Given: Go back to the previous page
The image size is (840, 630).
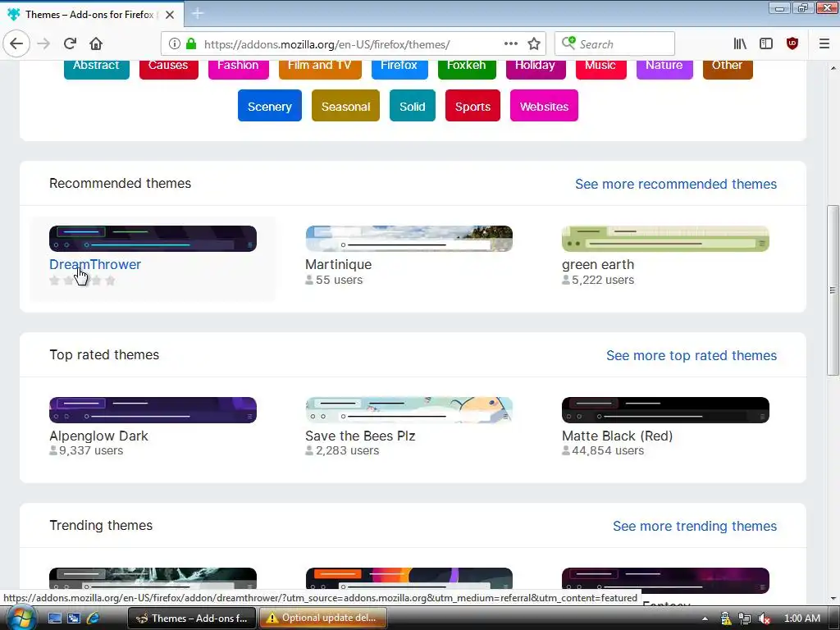Looking at the screenshot, I should [16, 44].
